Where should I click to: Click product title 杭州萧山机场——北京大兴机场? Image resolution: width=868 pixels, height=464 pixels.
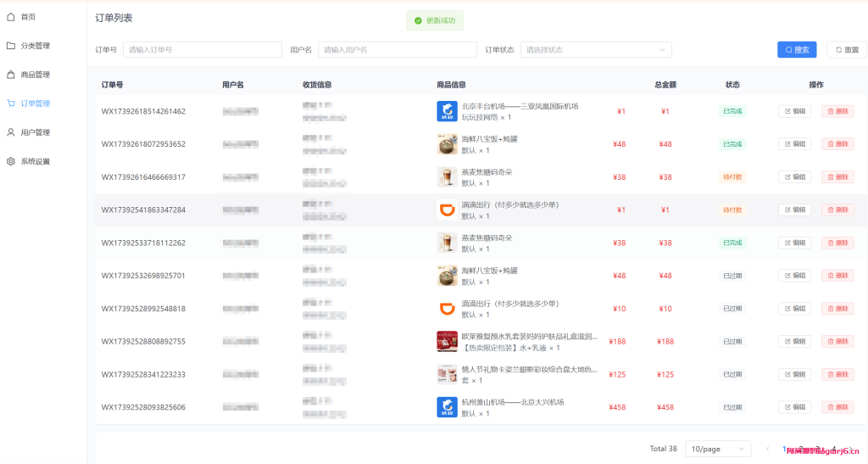click(513, 402)
